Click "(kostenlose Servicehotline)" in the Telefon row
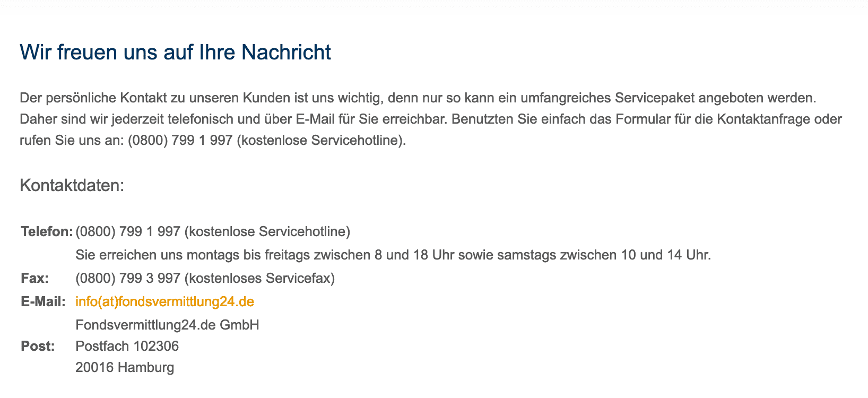The image size is (868, 398). coord(267,232)
